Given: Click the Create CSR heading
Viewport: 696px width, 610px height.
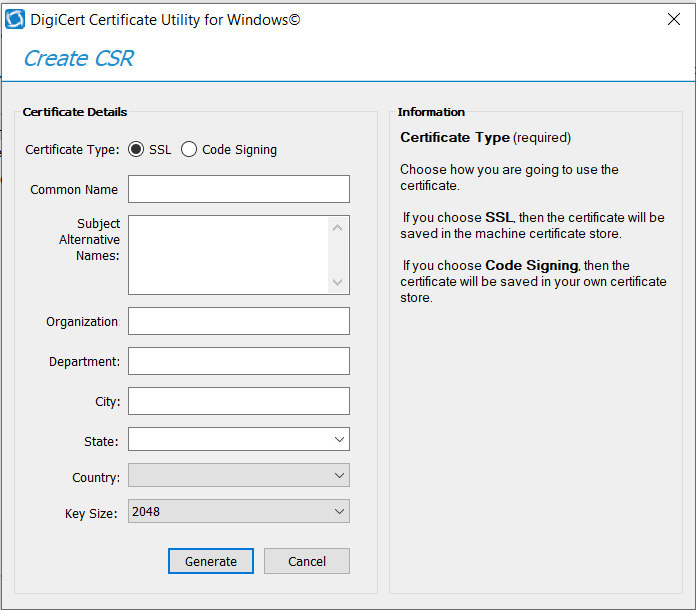Looking at the screenshot, I should click(78, 58).
